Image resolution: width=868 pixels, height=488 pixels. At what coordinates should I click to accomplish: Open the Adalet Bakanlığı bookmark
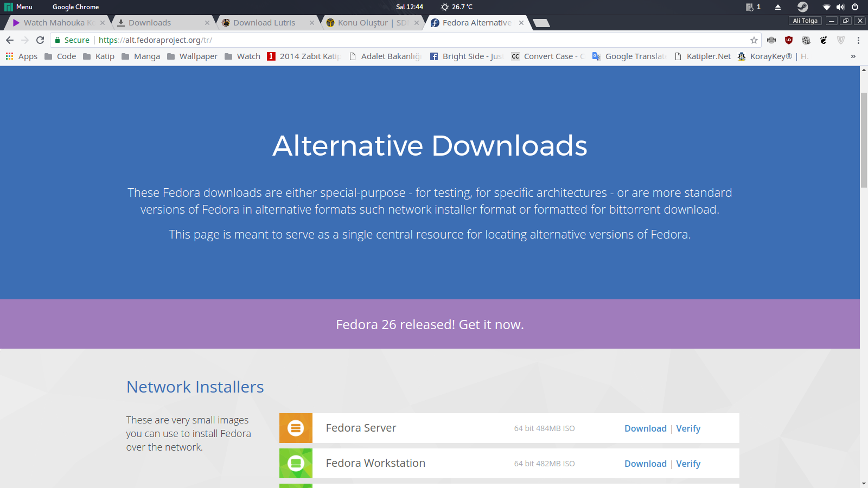385,56
